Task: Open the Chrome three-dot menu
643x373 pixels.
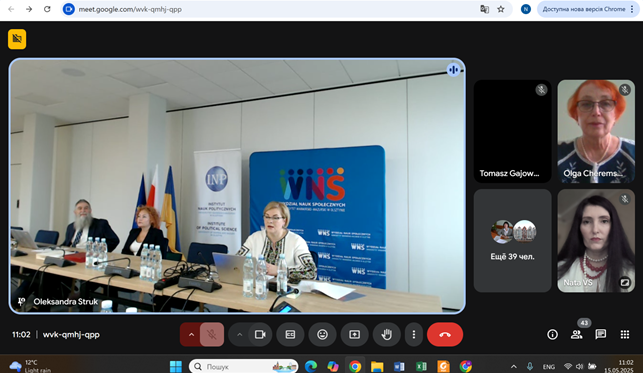Action: [632, 9]
